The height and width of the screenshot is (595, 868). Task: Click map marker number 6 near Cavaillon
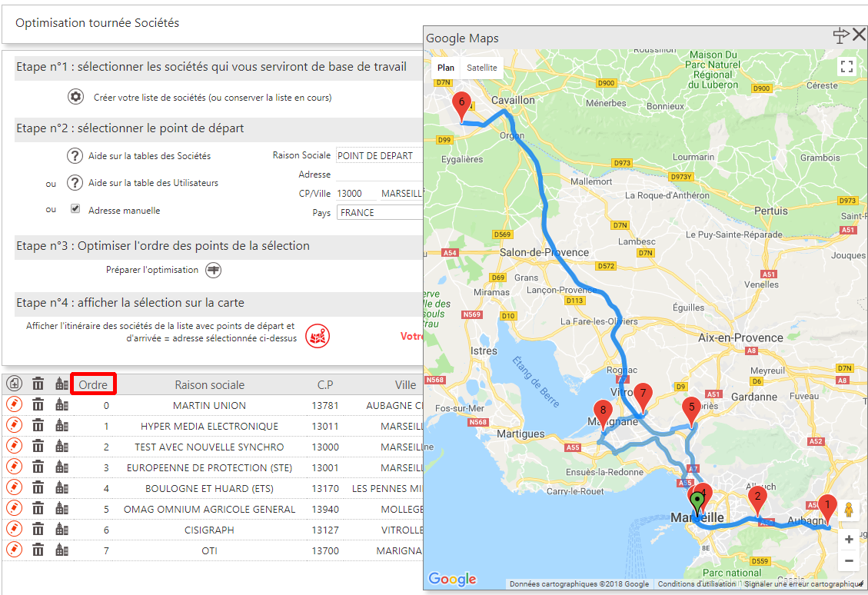click(461, 107)
